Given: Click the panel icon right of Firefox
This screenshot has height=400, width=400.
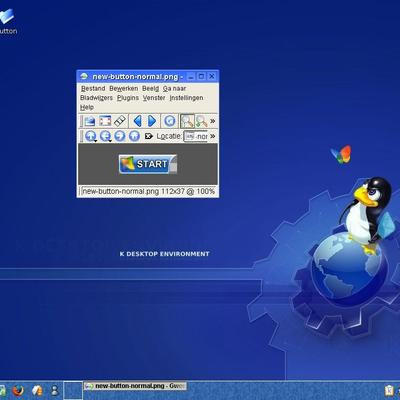Looking at the screenshot, I should [x=37, y=390].
